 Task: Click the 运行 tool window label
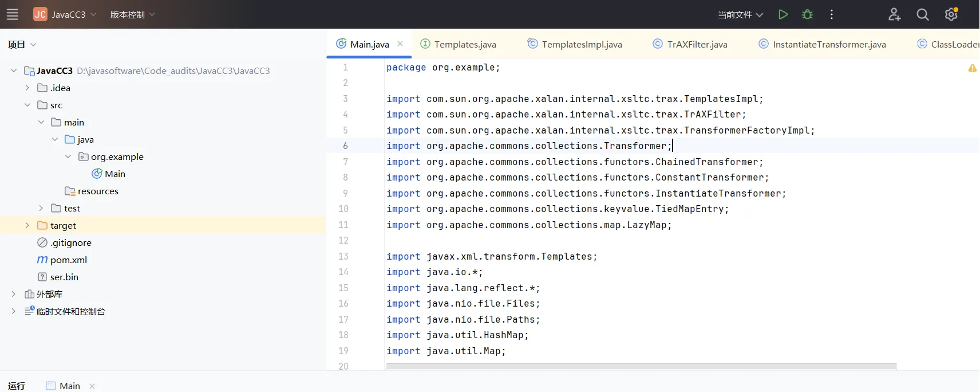[x=17, y=386]
